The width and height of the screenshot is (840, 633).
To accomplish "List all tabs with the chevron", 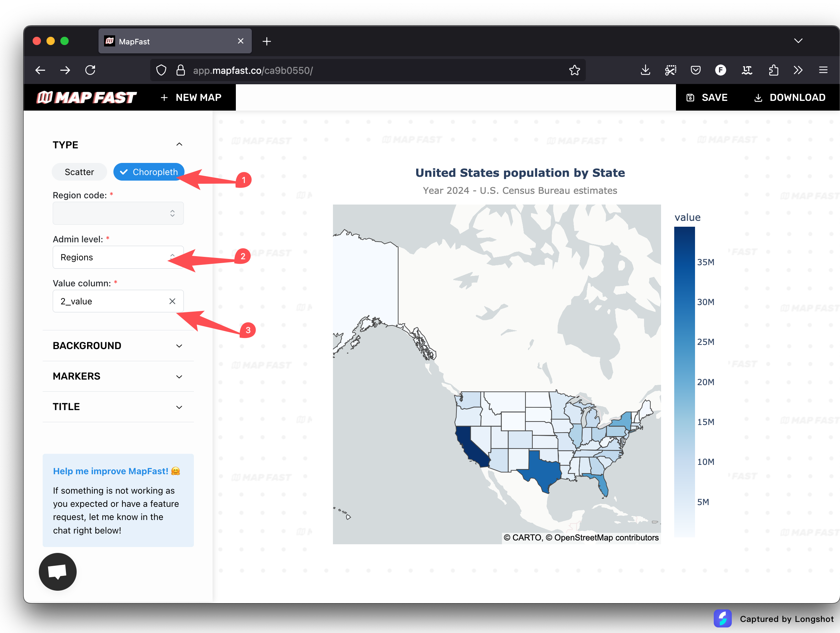I will pyautogui.click(x=798, y=41).
